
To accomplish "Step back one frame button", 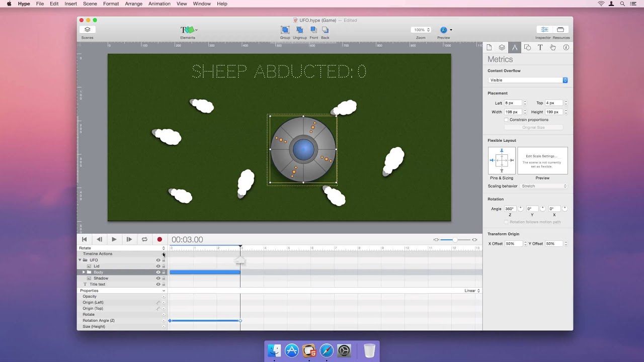I will coord(99,239).
